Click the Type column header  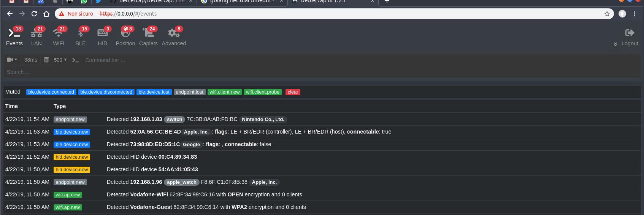coord(60,106)
